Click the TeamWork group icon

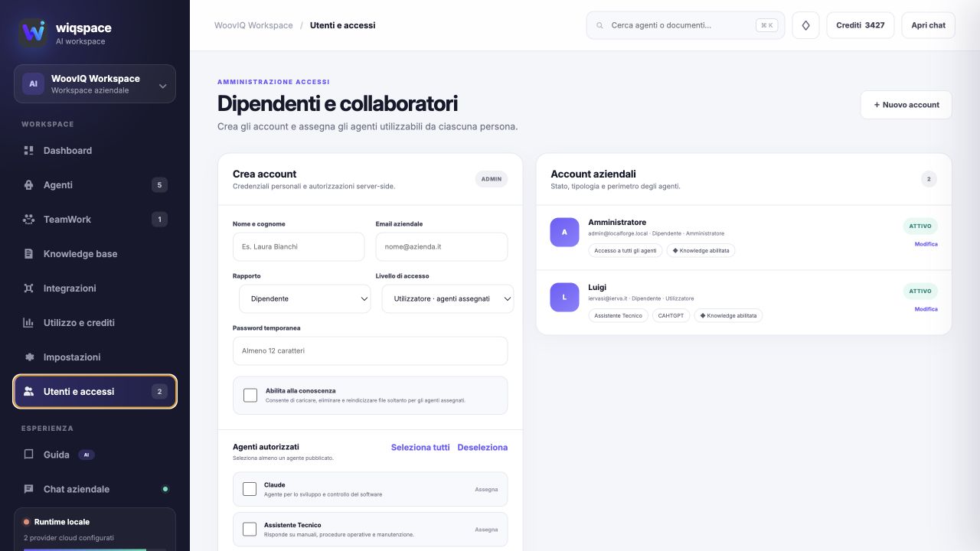[x=28, y=220]
